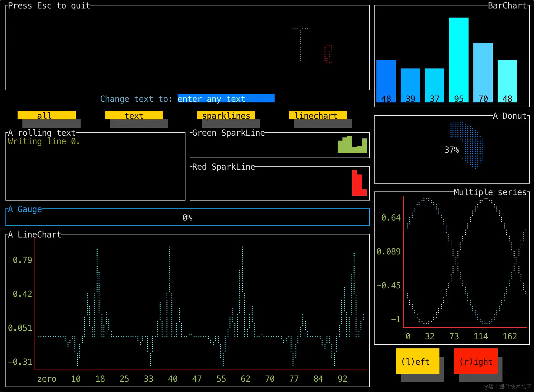Viewport: 534px width, 392px height.
Task: Click the 114 x-axis label in Multiple series
Action: coord(481,336)
